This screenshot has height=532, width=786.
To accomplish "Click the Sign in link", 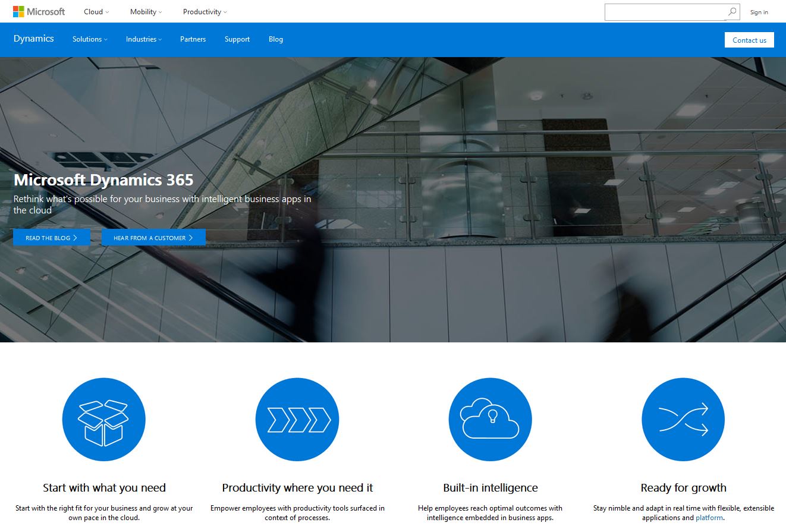I will pyautogui.click(x=759, y=12).
